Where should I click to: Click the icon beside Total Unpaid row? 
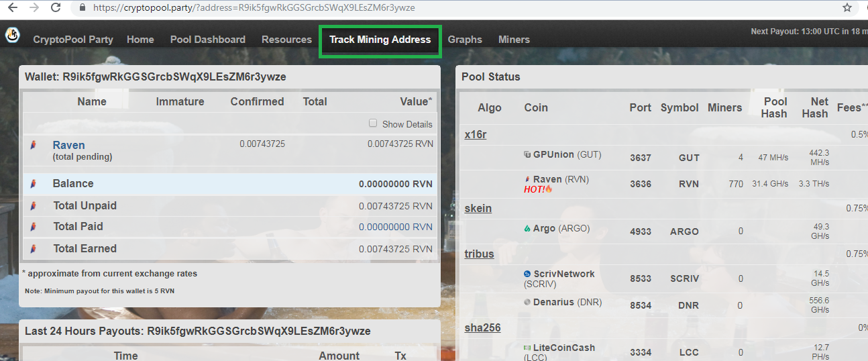point(32,206)
